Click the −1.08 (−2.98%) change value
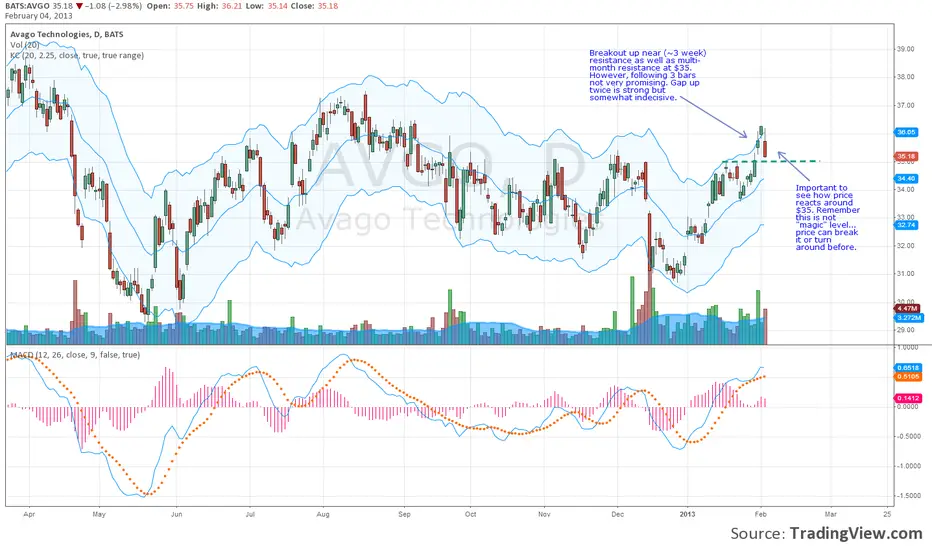The width and height of the screenshot is (932, 550). click(x=112, y=6)
